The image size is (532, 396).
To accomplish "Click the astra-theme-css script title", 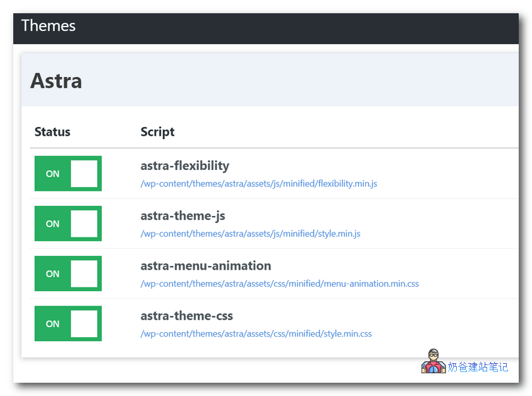I will (186, 315).
